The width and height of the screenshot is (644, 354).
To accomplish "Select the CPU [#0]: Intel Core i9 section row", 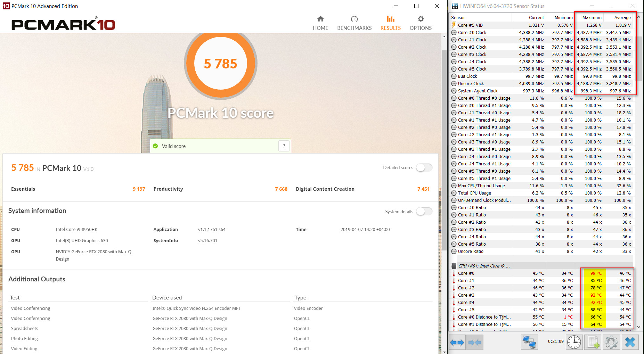I will 541,266.
